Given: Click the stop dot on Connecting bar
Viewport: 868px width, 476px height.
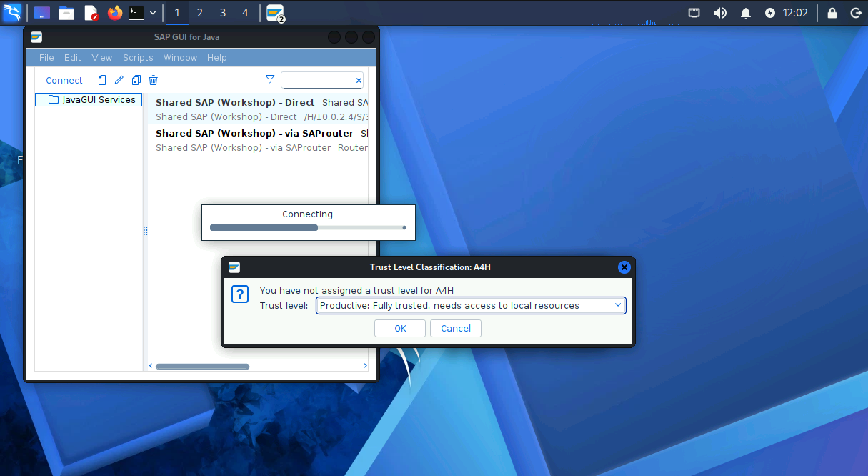Looking at the screenshot, I should click(404, 228).
